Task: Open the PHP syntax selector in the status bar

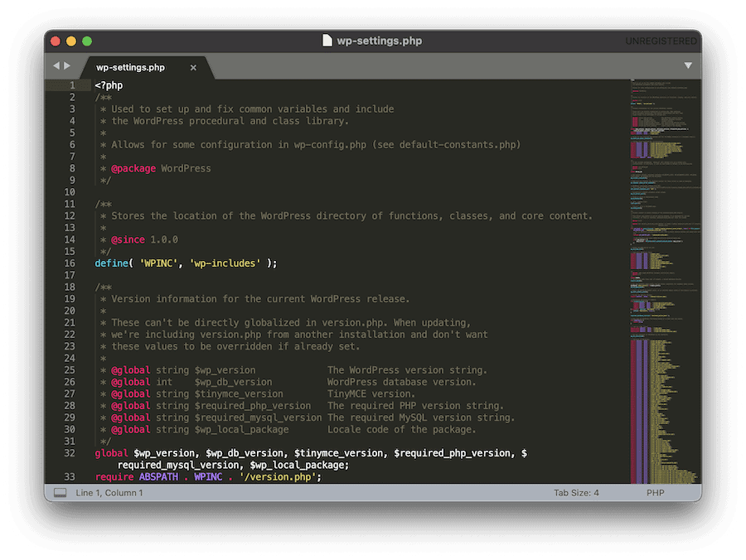Action: pyautogui.click(x=655, y=492)
